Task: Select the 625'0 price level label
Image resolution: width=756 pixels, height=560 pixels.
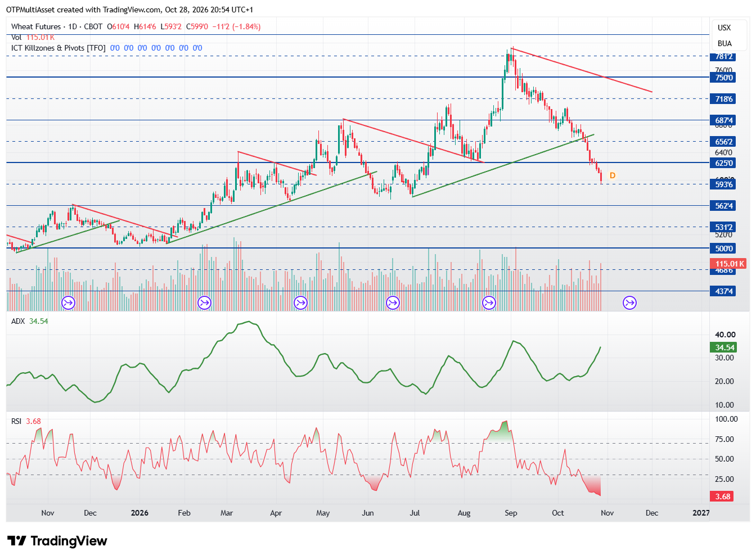Action: tap(724, 163)
